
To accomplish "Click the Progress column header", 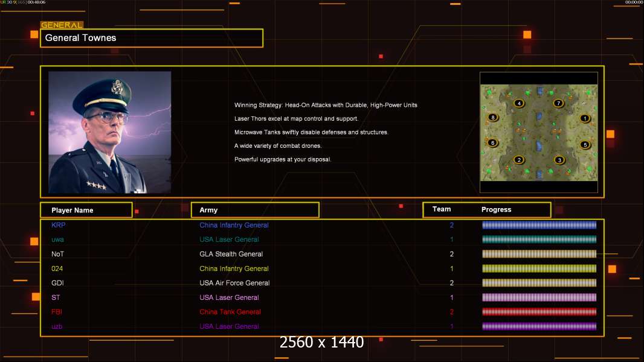I will click(496, 209).
